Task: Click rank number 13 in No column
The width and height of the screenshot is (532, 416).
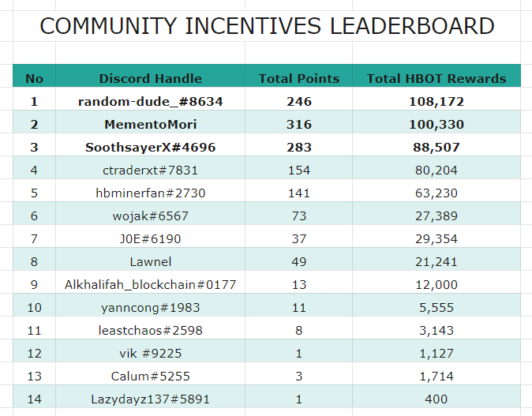Action: point(34,377)
